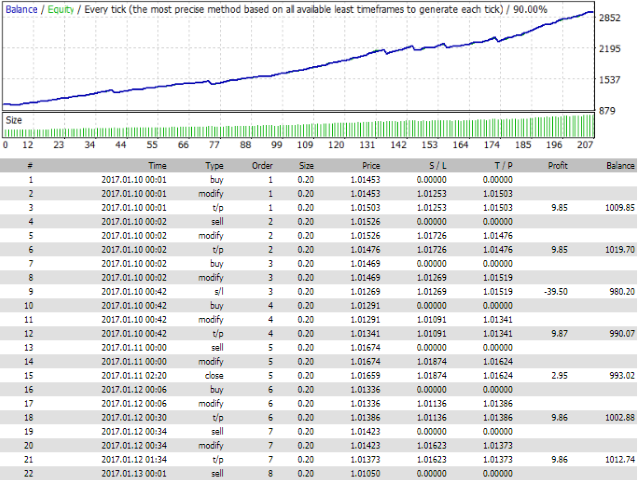
Task: Select row 15 with the close type
Action: 215,375
